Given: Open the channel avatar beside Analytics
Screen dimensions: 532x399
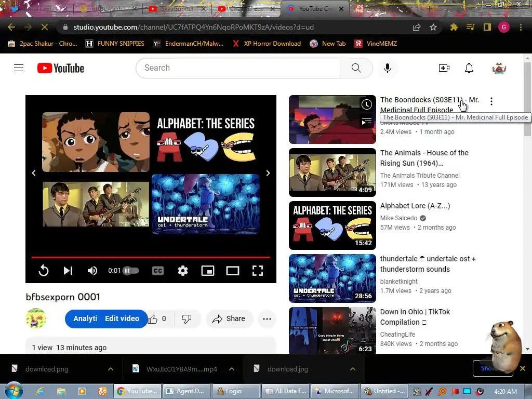Looking at the screenshot, I should [36, 318].
